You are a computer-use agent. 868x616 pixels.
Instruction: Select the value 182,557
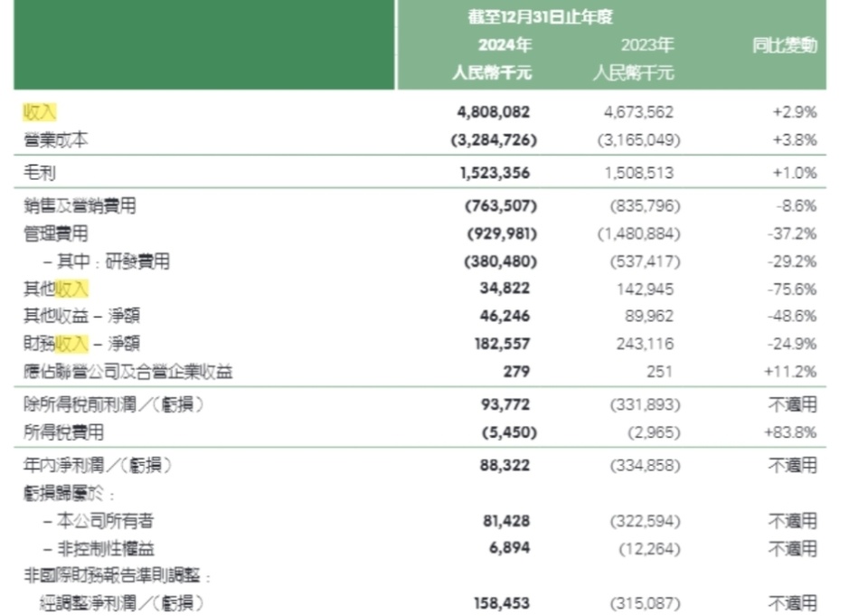[502, 344]
